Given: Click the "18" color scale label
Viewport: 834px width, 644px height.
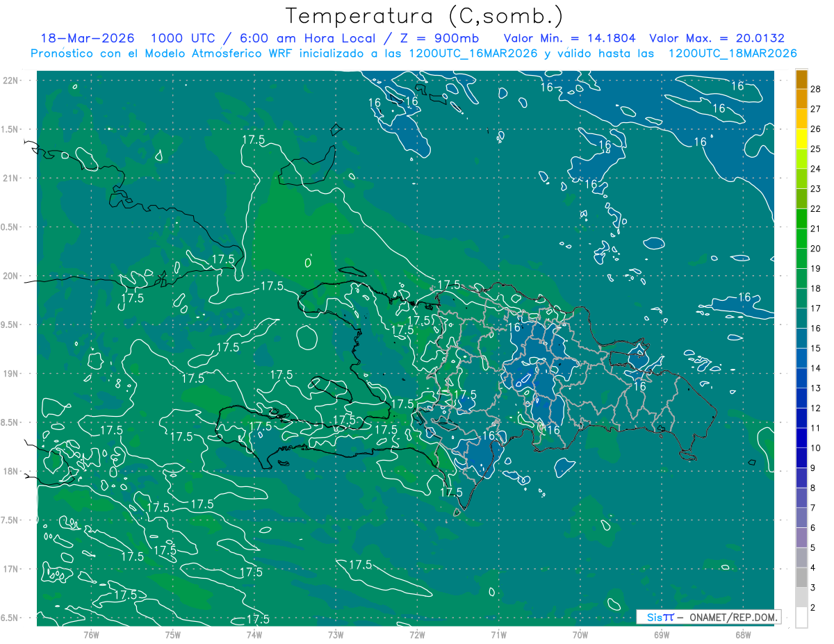Looking at the screenshot, I should click(x=816, y=288).
